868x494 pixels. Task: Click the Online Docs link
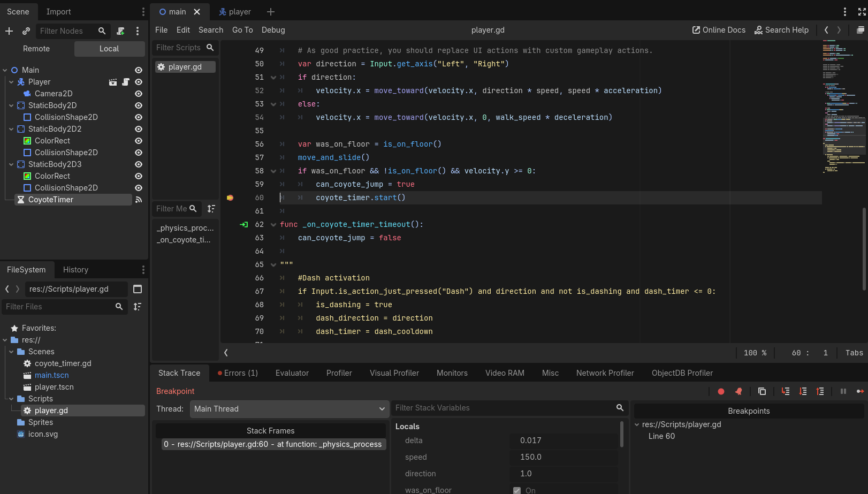(x=719, y=30)
